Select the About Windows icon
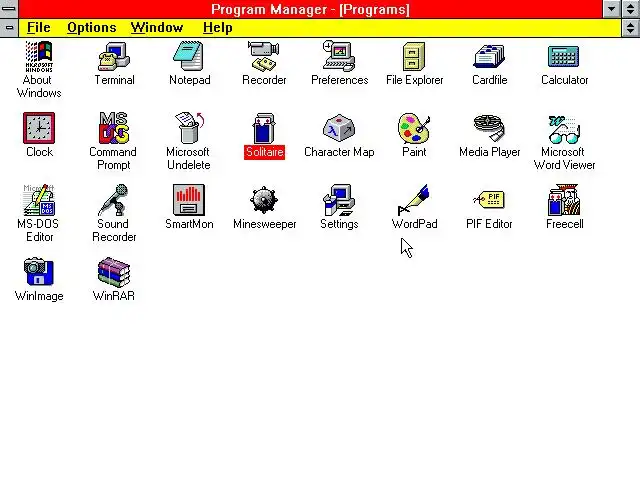The width and height of the screenshot is (640, 480). (39, 57)
